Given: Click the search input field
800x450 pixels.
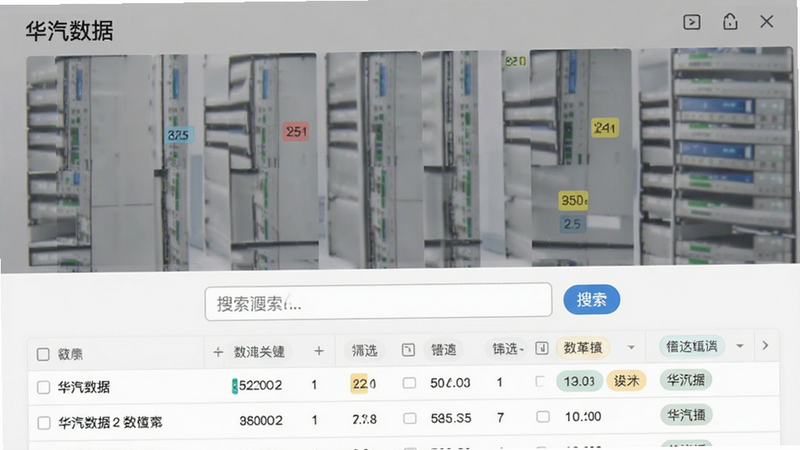Looking at the screenshot, I should (x=378, y=302).
